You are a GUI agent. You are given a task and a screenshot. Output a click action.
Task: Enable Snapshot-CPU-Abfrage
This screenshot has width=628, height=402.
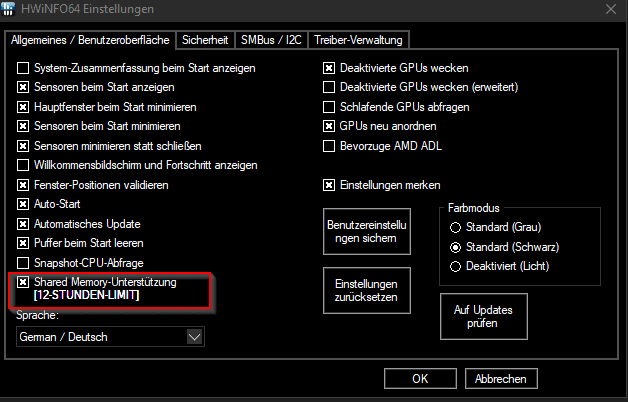click(23, 263)
